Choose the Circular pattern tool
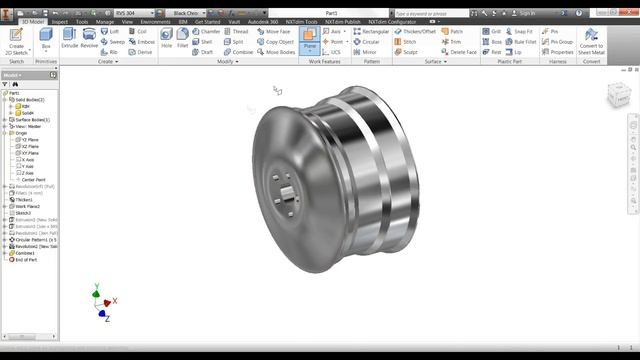Screen dimensions: 640x360 [x=367, y=42]
